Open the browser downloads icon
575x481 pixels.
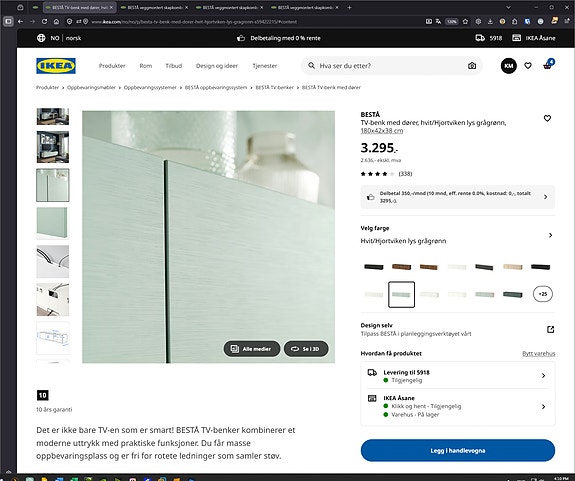pyautogui.click(x=490, y=22)
